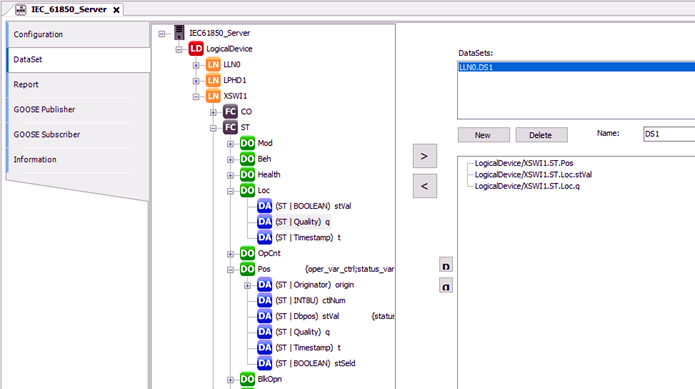Click the green DO icon for BlkOpn
This screenshot has width=695, height=389.
click(247, 379)
